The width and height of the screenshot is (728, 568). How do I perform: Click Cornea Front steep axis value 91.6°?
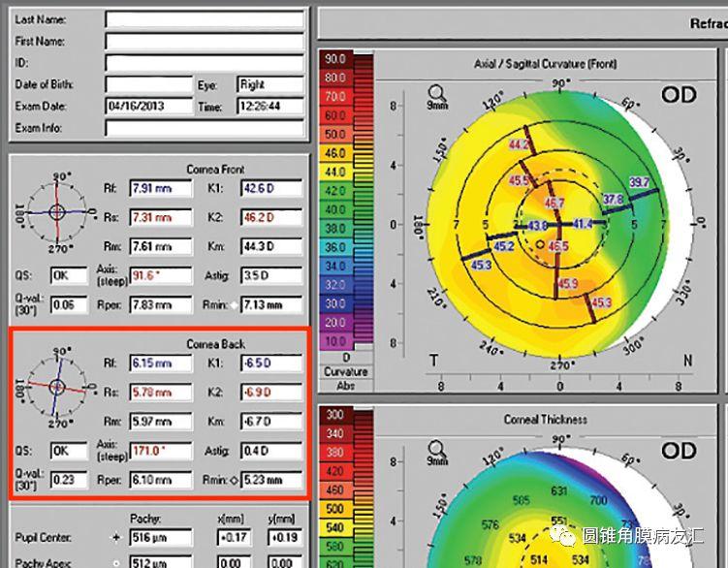(161, 276)
